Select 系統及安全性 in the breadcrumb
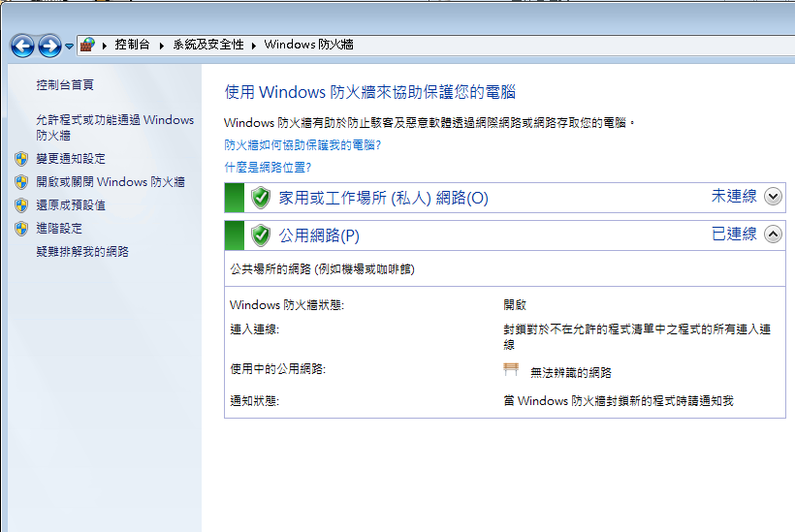 208,45
